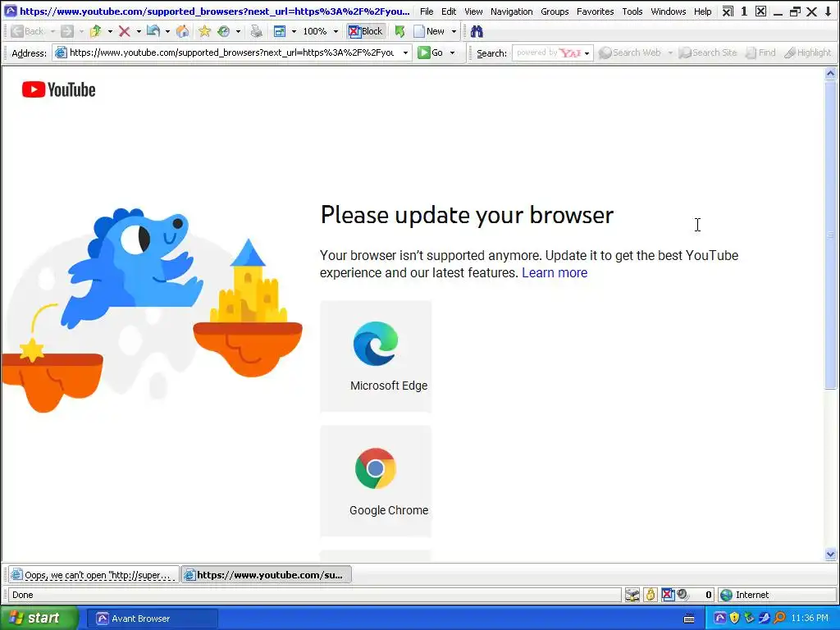
Task: Click the proxy/network icon in status bar
Action: pos(632,595)
